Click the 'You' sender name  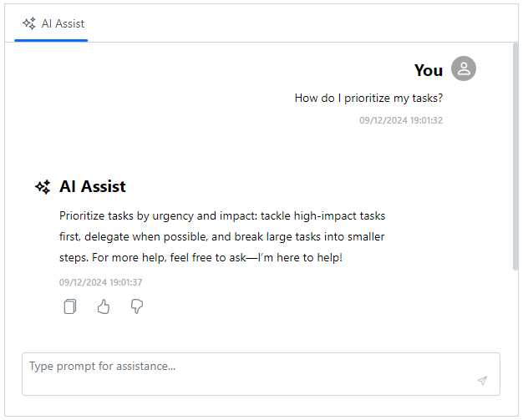[429, 70]
